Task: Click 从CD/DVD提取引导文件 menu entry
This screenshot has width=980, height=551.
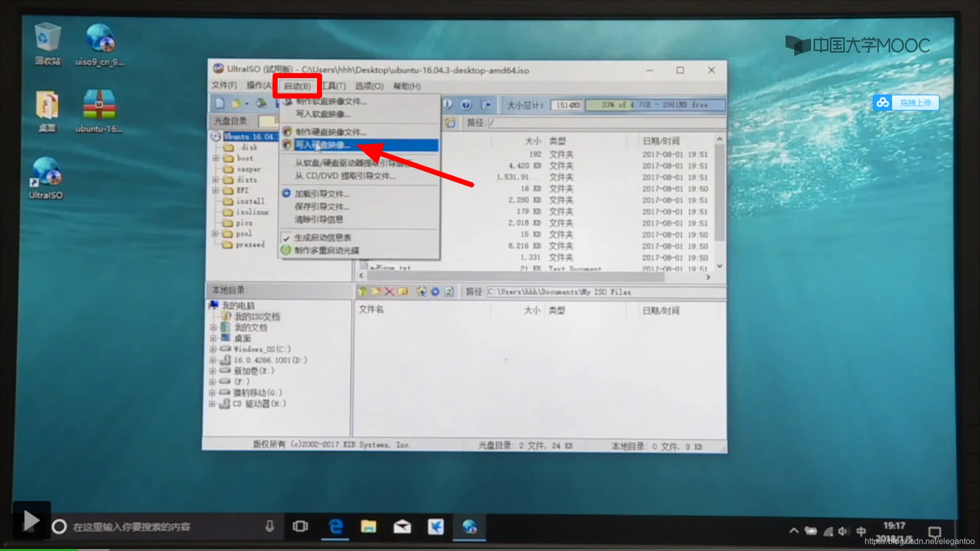Action: pyautogui.click(x=341, y=176)
